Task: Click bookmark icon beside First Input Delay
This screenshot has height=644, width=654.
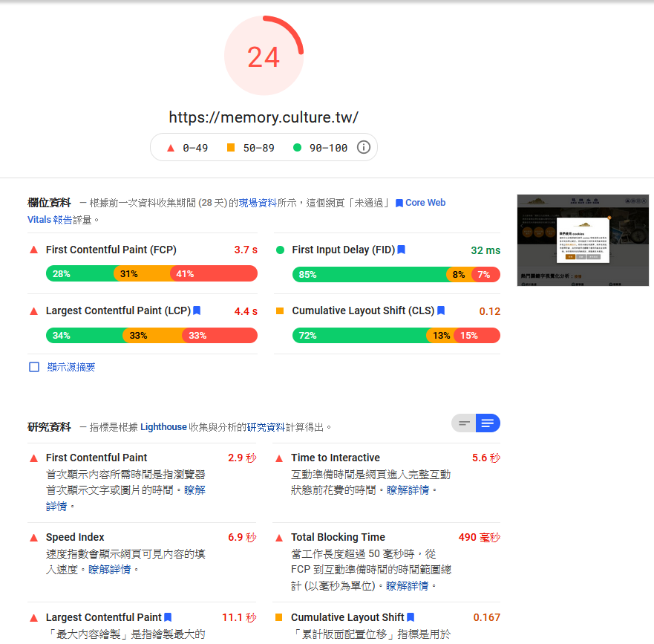Action: pos(402,250)
